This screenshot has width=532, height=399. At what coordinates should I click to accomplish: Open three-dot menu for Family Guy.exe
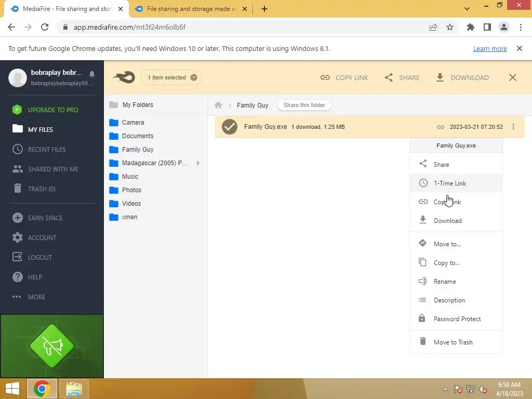click(x=513, y=127)
